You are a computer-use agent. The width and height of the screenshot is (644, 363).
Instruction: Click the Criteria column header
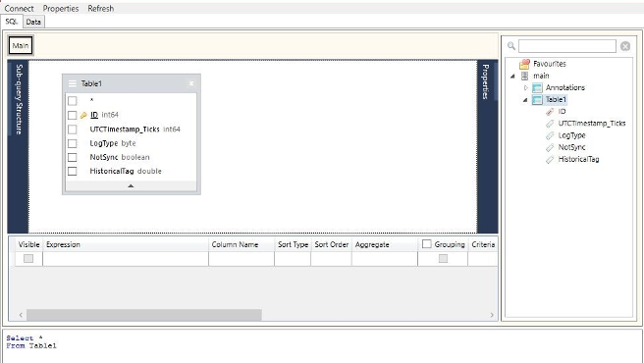pyautogui.click(x=483, y=244)
